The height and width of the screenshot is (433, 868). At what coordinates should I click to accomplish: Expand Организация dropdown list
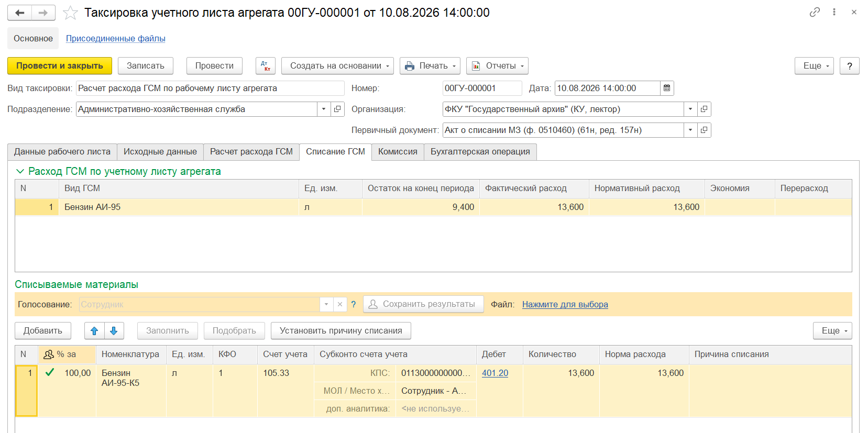(x=690, y=109)
